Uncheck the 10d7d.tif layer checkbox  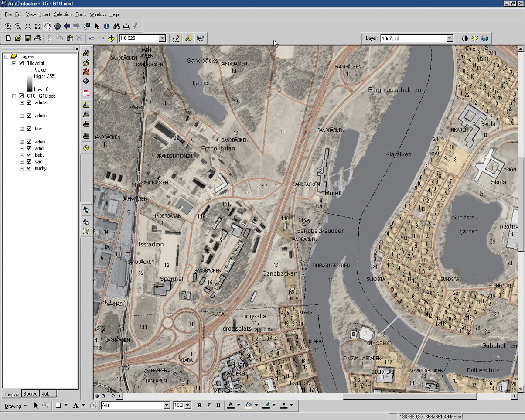tap(21, 63)
